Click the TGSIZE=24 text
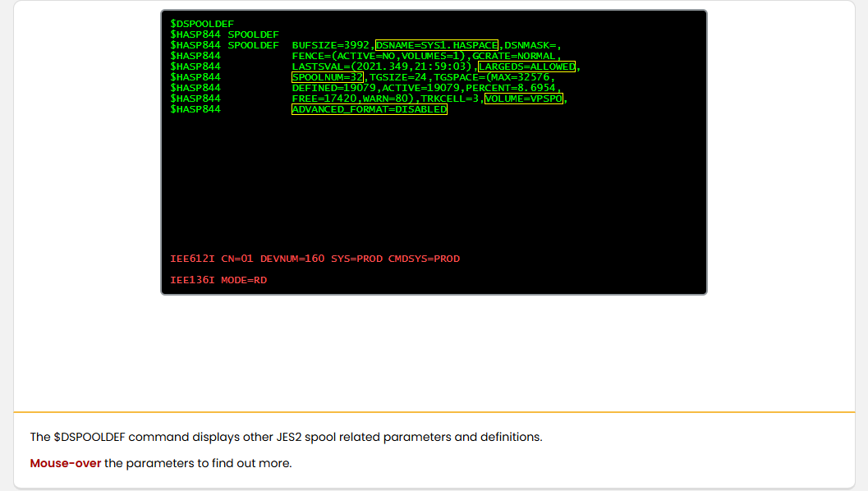 click(x=398, y=77)
